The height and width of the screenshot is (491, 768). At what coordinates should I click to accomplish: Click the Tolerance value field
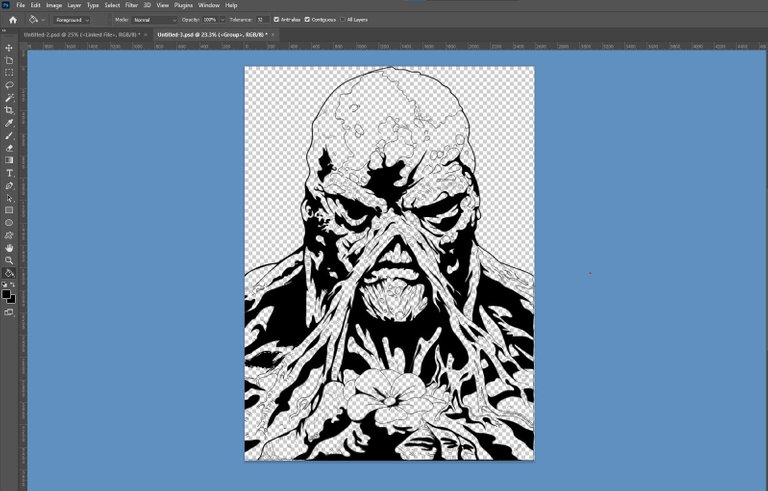[x=262, y=20]
